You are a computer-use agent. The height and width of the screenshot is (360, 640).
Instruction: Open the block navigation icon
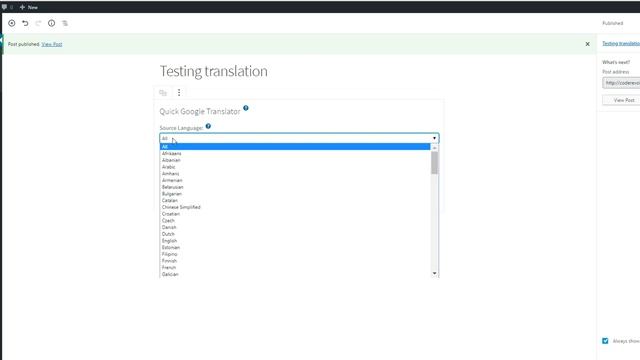[x=65, y=23]
